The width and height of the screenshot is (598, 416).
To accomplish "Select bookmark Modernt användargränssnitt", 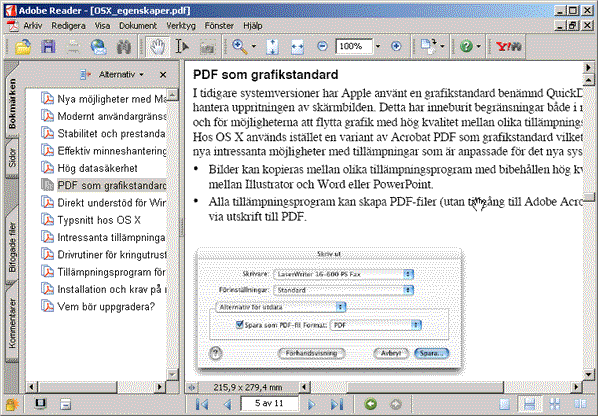I will (104, 116).
